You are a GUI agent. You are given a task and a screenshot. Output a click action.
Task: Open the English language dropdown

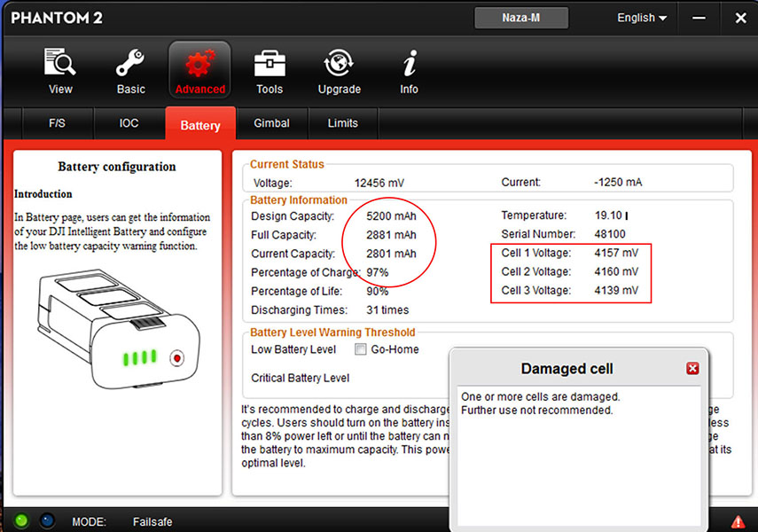(x=642, y=18)
